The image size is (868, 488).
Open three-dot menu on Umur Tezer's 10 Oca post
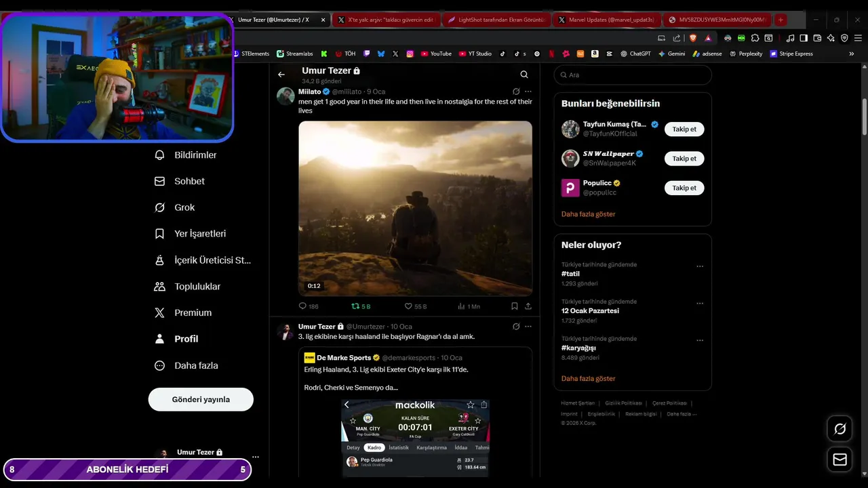pos(528,327)
